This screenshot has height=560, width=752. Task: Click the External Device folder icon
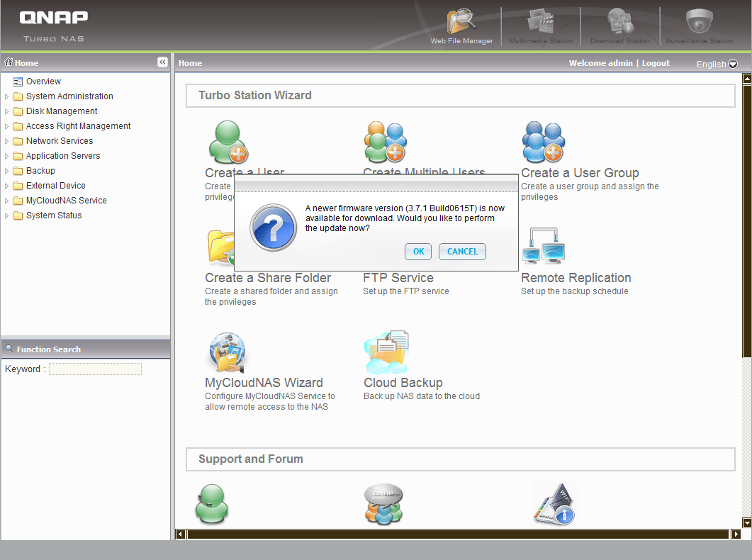[18, 186]
